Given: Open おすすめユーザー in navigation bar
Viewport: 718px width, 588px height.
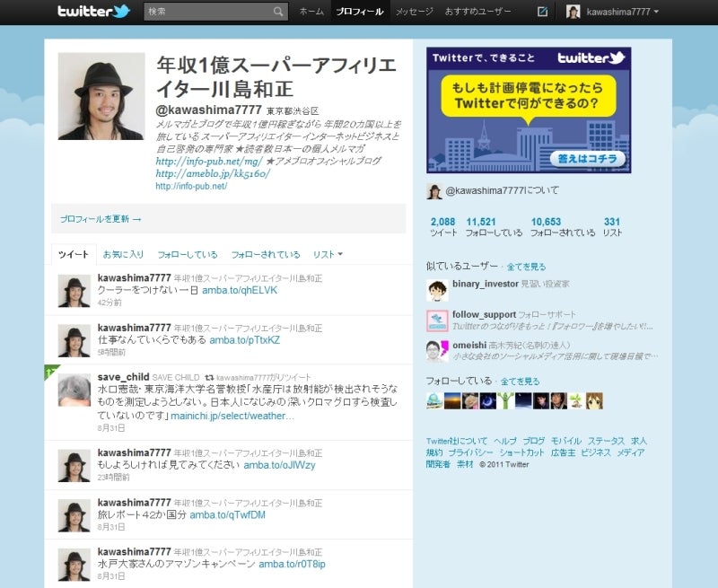Looking at the screenshot, I should [x=477, y=12].
